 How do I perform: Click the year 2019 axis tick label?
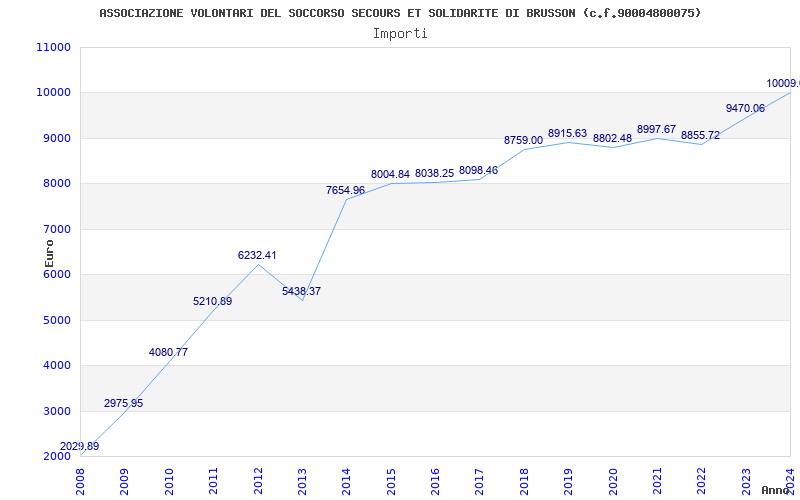pos(569,482)
